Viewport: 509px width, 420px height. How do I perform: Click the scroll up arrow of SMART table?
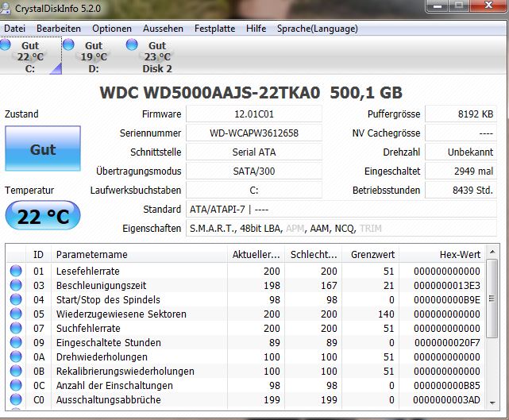(492, 252)
